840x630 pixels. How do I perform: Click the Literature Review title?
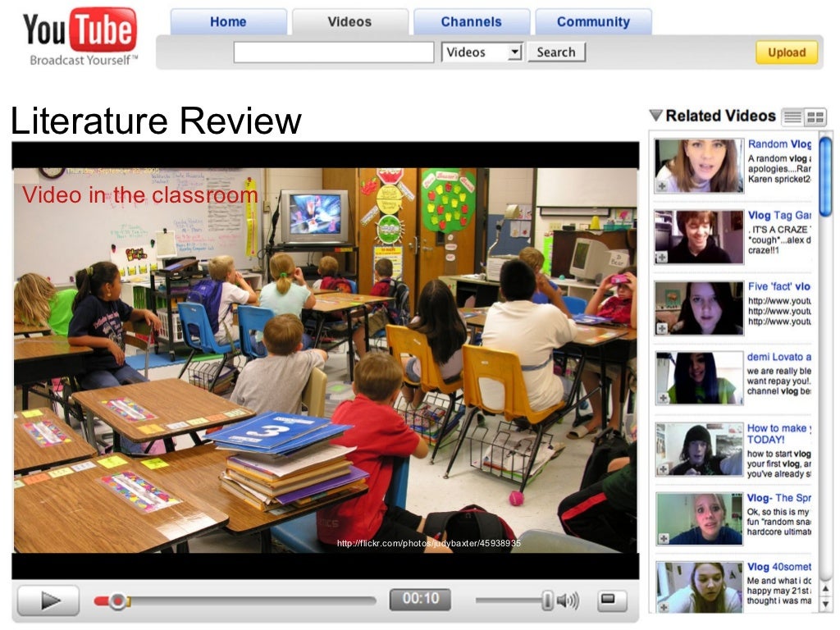tap(156, 121)
